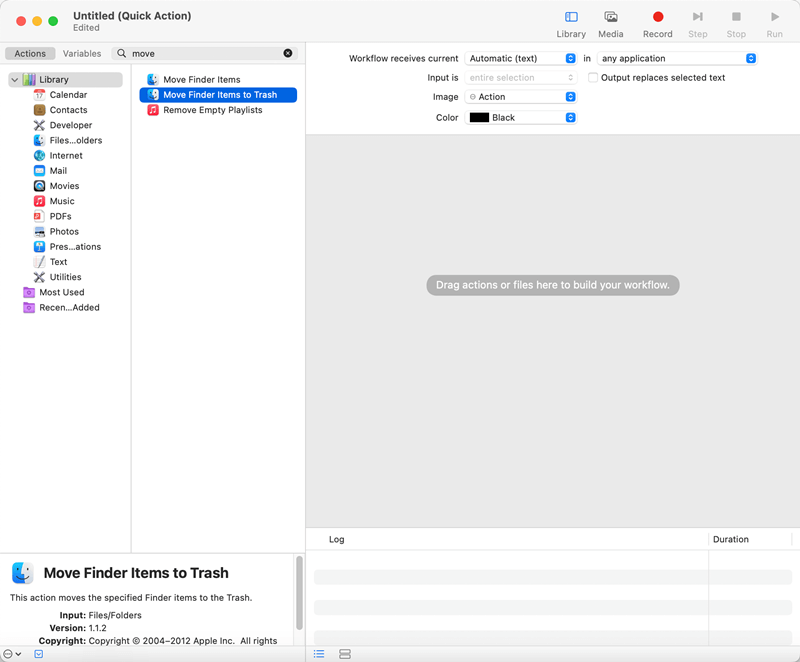Open the Automatic (text) dropdown
This screenshot has height=662, width=800.
click(520, 58)
